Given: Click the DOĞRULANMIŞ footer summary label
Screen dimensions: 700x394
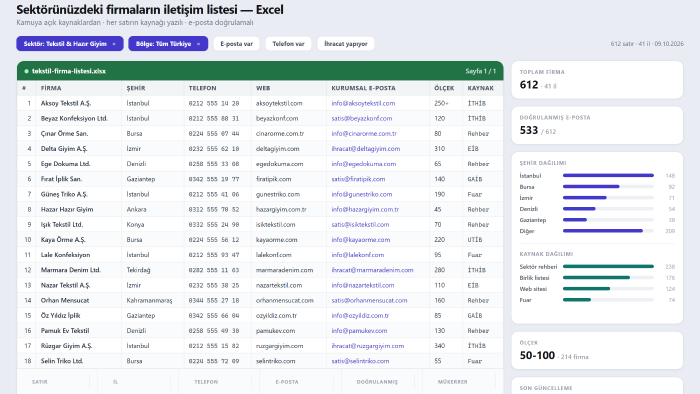Looking at the screenshot, I should click(377, 382).
